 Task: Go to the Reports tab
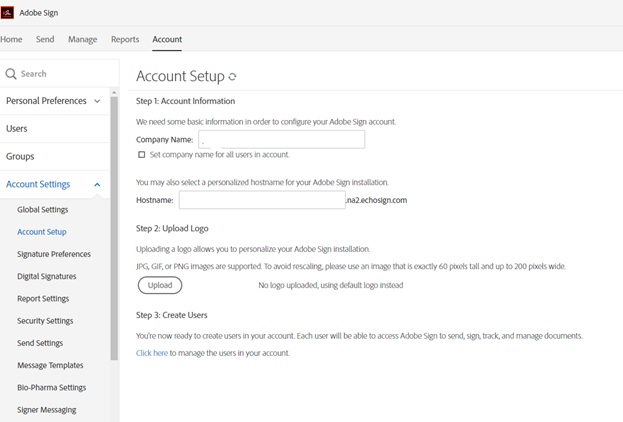125,39
